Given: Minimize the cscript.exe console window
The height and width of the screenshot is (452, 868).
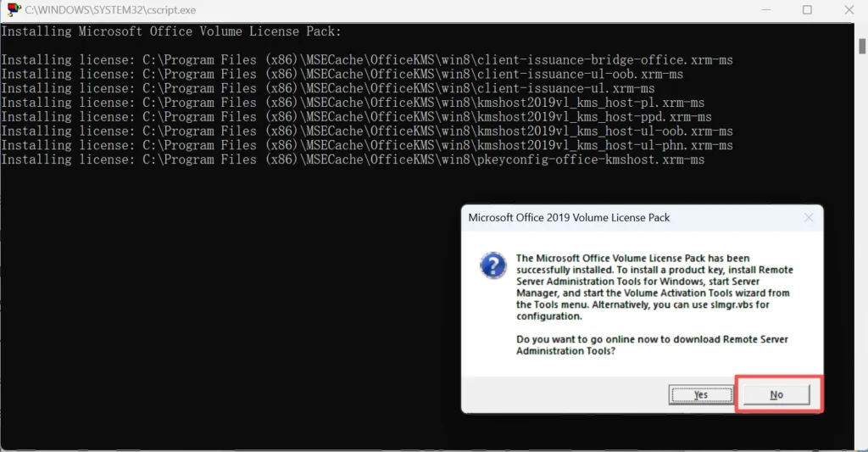Looking at the screenshot, I should (x=766, y=10).
